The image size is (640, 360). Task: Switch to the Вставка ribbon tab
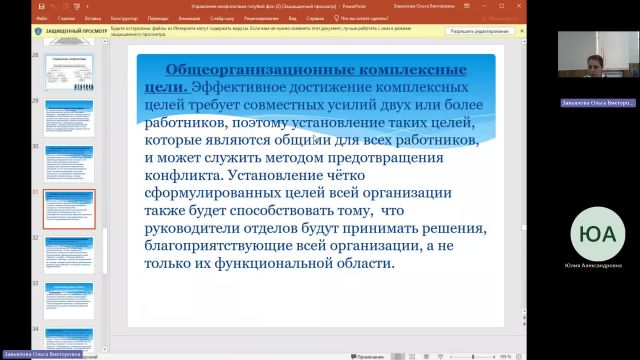point(93,18)
